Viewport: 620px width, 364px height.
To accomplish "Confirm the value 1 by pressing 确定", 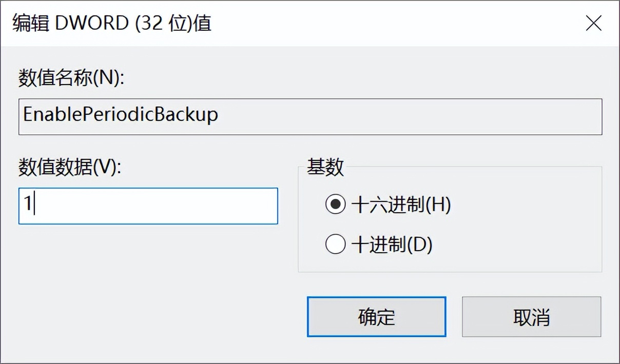I will [x=377, y=317].
